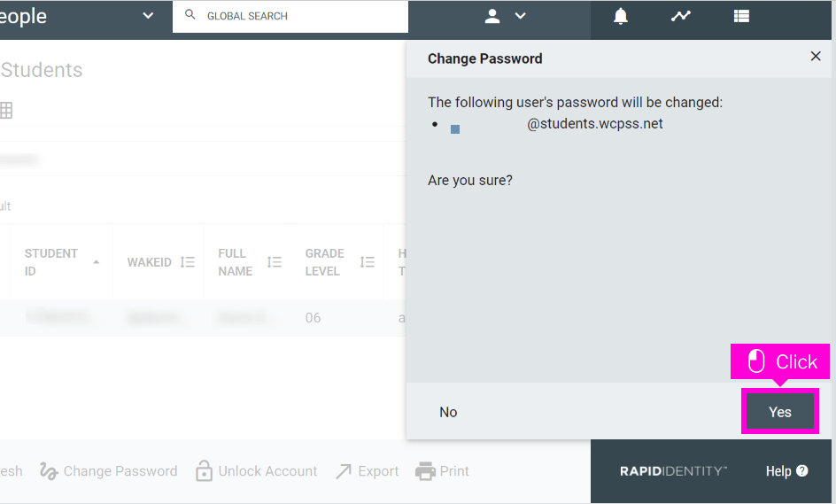Decline with the No button

click(448, 412)
